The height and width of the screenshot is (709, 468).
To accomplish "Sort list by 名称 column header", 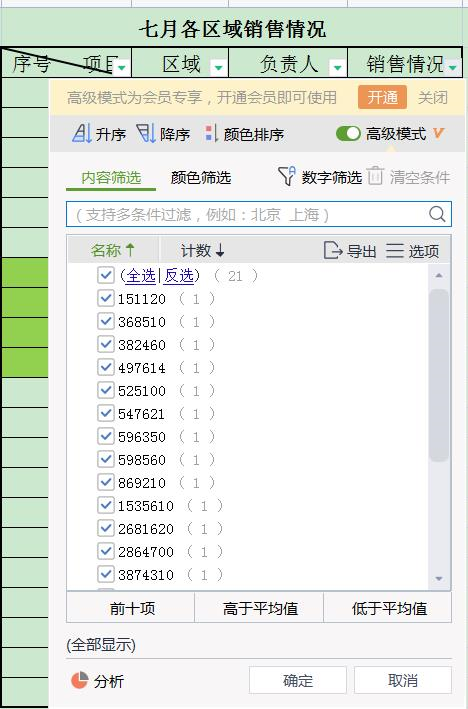I will (113, 250).
